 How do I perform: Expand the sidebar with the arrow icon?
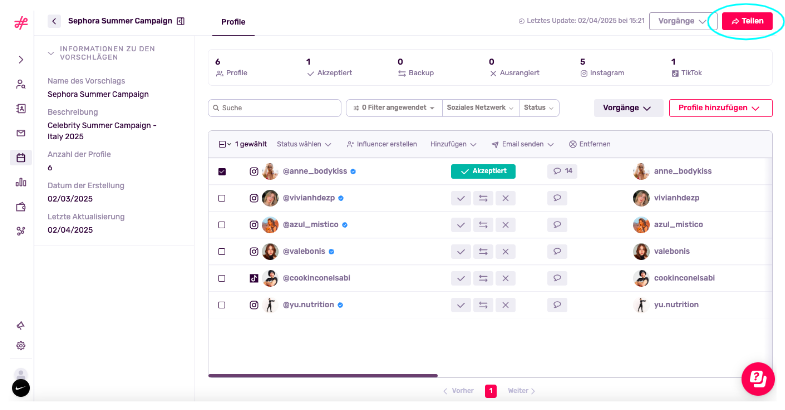point(21,60)
